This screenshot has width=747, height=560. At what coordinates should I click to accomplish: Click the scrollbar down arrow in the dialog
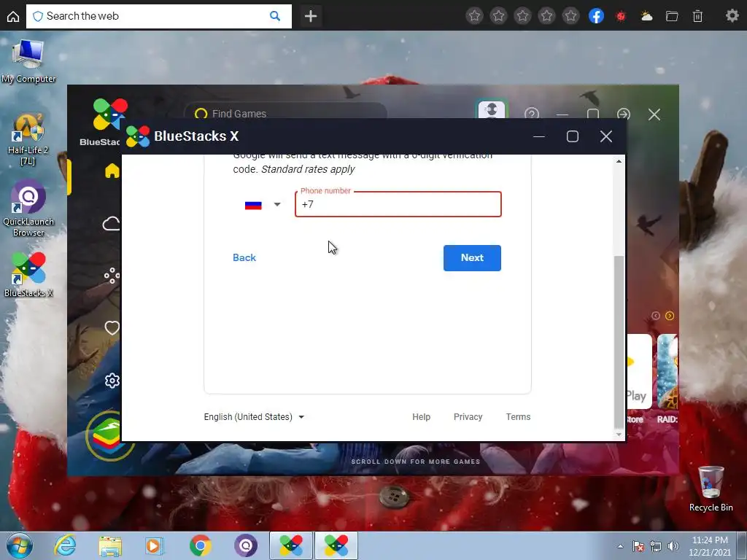[x=619, y=435]
